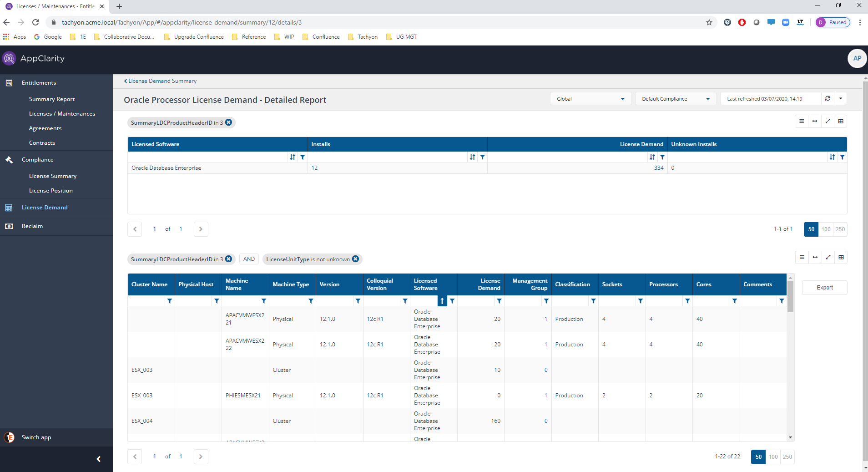Viewport: 868px width, 472px height.
Task: Open filter for Machine Type column
Action: tap(311, 301)
